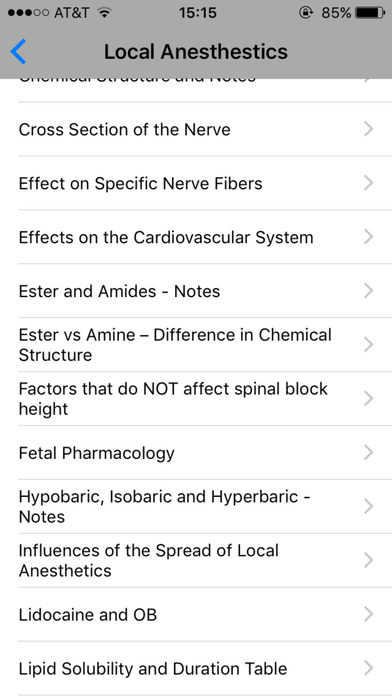The height and width of the screenshot is (696, 392).
Task: Tap the cellular signal dots
Action: (28, 13)
